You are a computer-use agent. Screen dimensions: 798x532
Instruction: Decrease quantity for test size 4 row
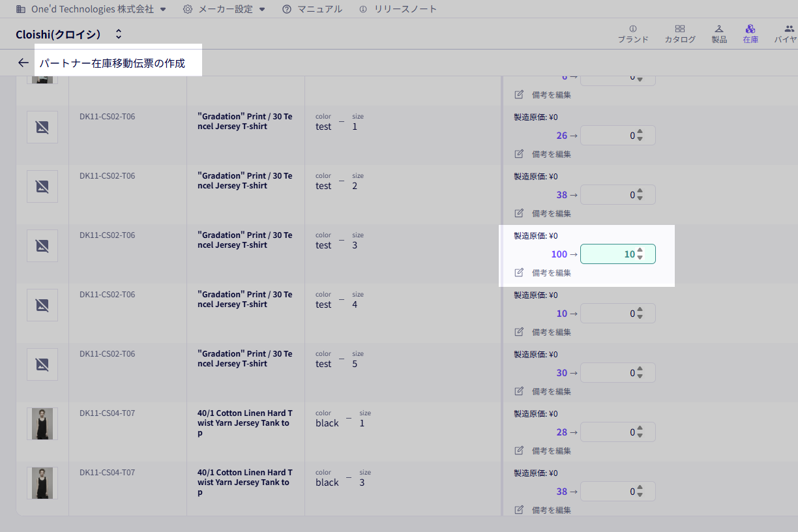(640, 318)
